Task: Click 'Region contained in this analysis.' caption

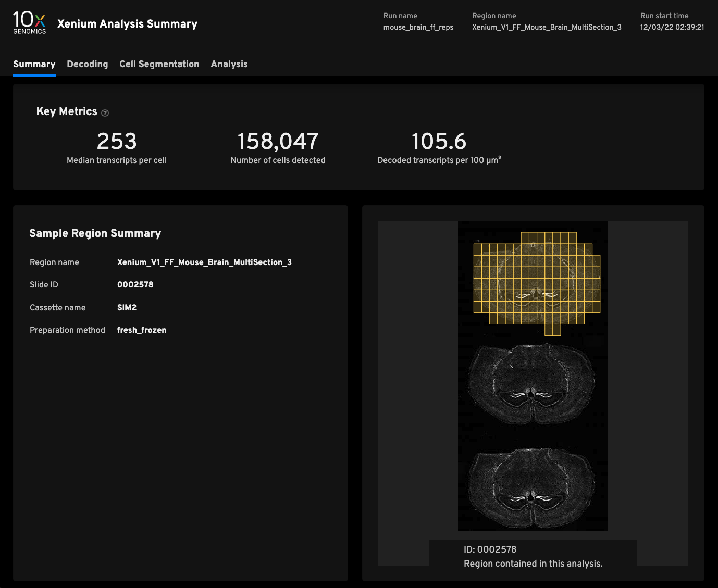Action: point(533,564)
